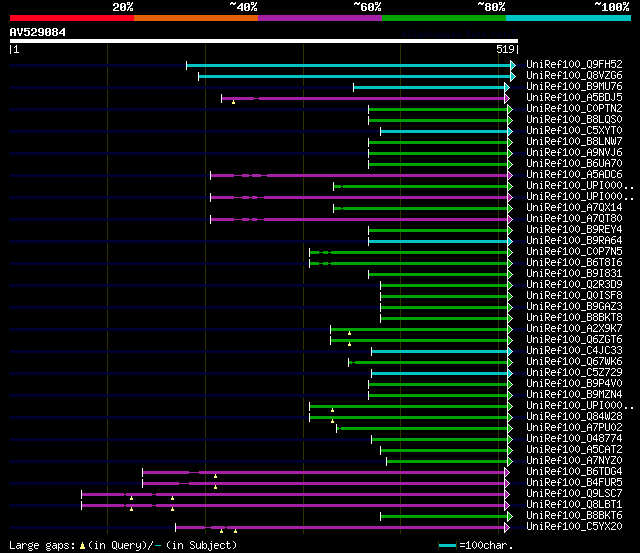Select the UniRef100_Q67WK6 label

574,362
